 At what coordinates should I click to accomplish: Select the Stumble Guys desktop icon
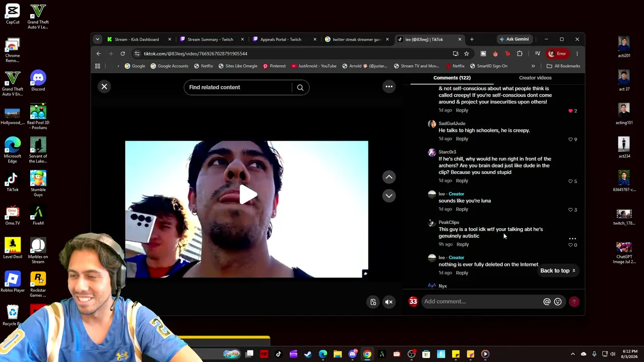tap(38, 184)
